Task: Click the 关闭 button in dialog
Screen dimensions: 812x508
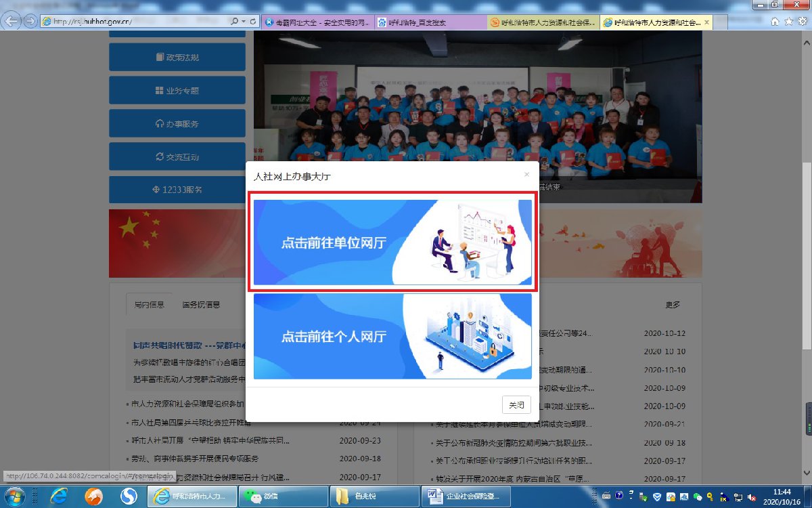Action: [516, 405]
